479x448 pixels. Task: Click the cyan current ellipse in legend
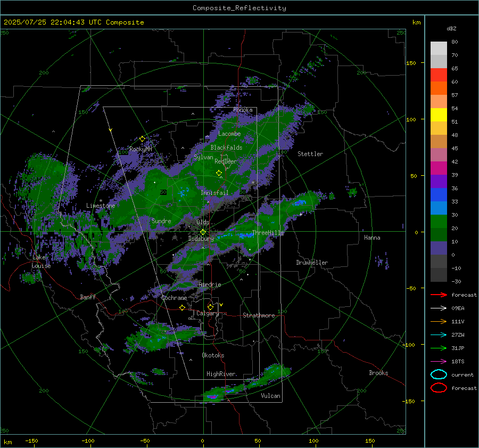point(439,374)
